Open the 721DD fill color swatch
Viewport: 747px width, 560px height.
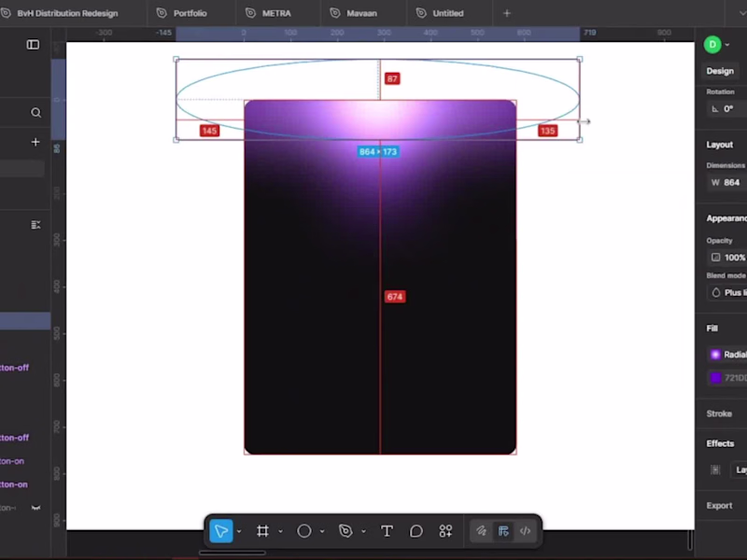point(715,378)
